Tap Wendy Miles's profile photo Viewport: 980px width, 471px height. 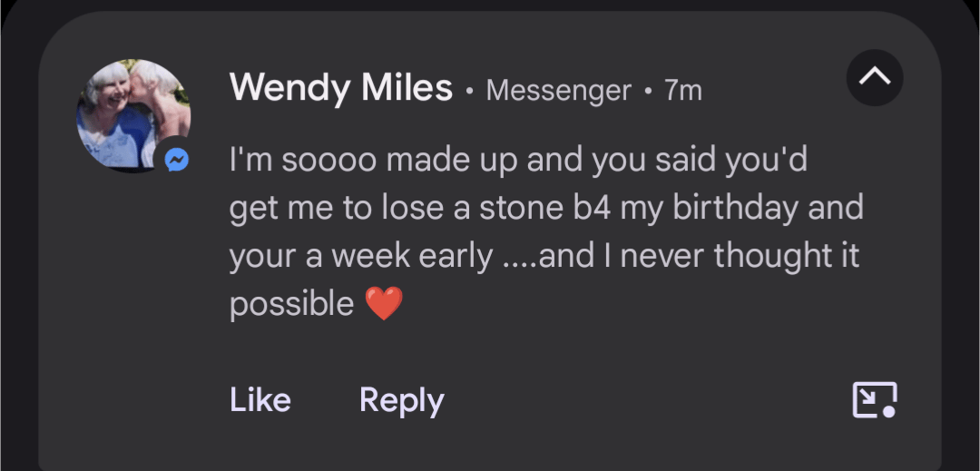click(x=132, y=113)
